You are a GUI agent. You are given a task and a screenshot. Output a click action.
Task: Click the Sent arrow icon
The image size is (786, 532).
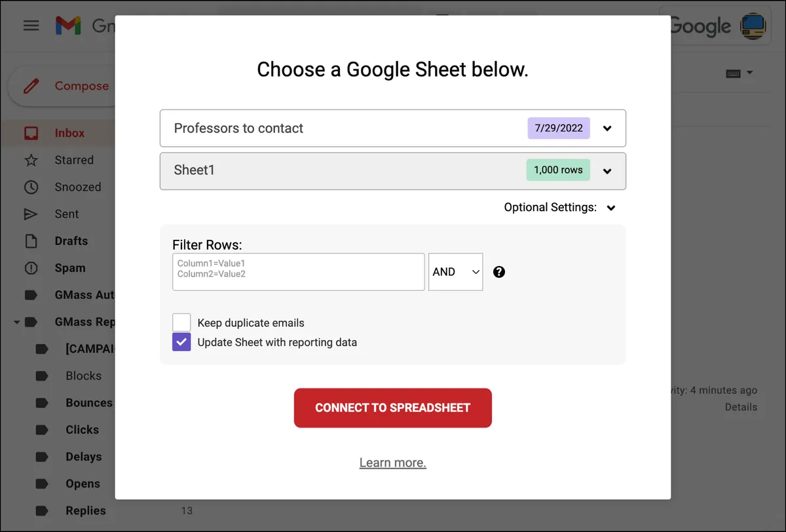coord(31,214)
